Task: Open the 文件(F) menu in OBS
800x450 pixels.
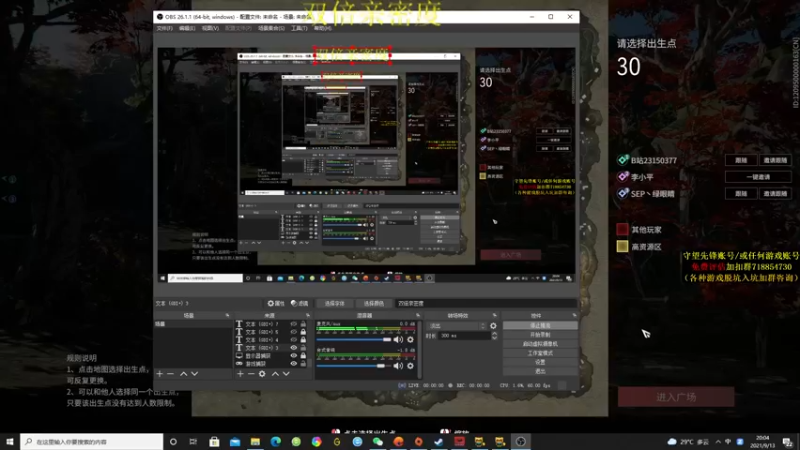Action: tap(164, 29)
